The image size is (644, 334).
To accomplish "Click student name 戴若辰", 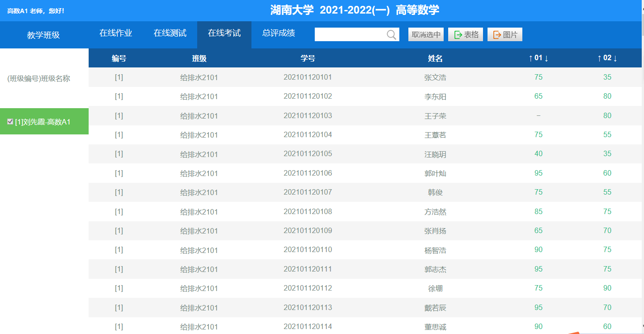I will coord(436,308).
